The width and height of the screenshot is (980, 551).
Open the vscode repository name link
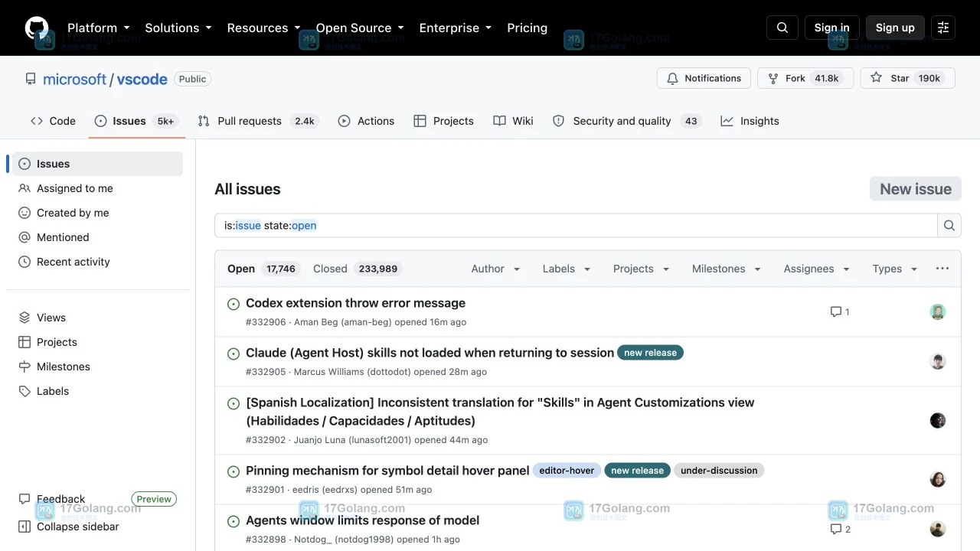[142, 79]
